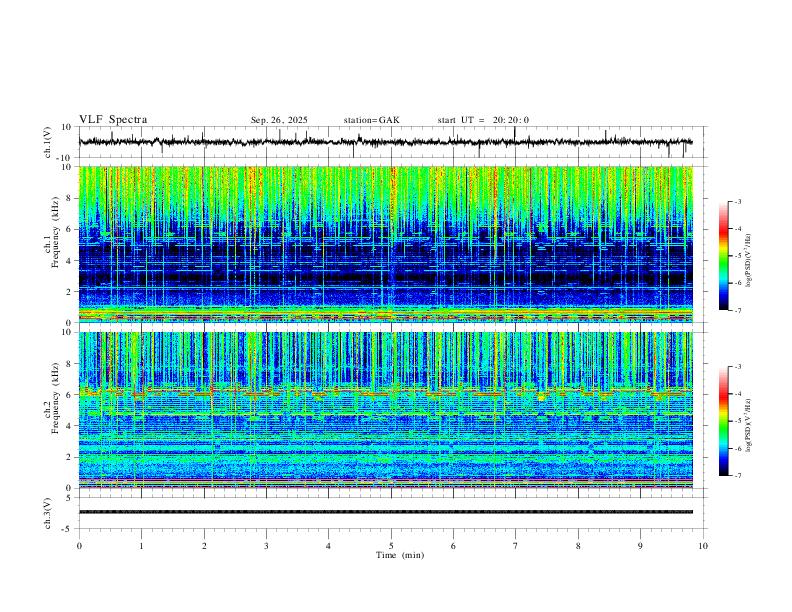Click the "start UT = 20:20:0" label
The width and height of the screenshot is (792, 612).
click(x=483, y=120)
